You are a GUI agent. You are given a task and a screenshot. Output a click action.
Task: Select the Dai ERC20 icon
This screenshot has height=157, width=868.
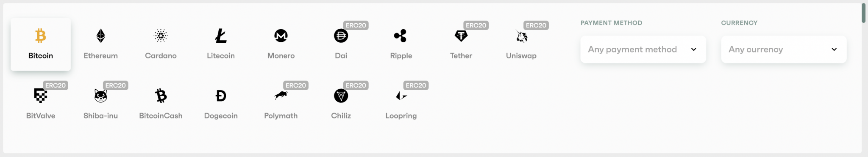[x=341, y=36]
